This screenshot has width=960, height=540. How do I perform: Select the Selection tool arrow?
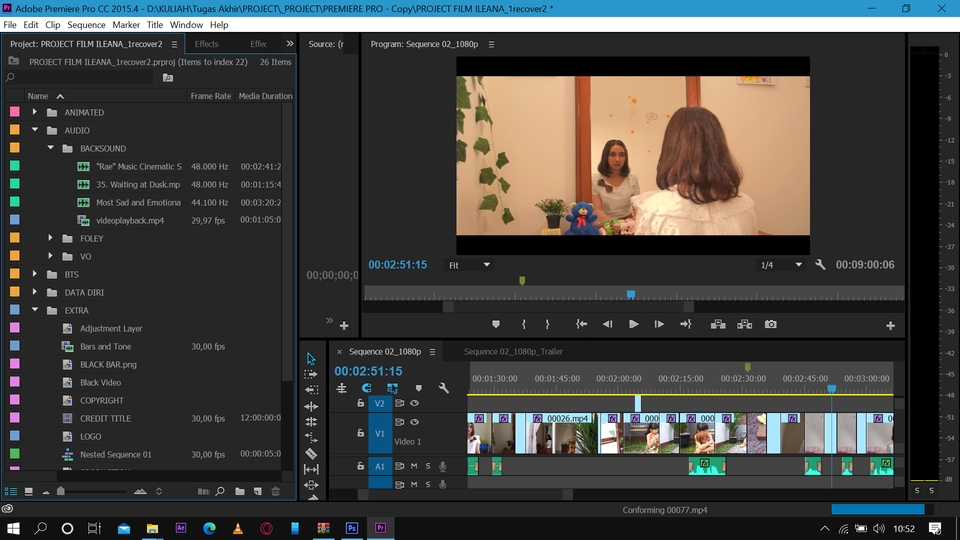coord(311,359)
